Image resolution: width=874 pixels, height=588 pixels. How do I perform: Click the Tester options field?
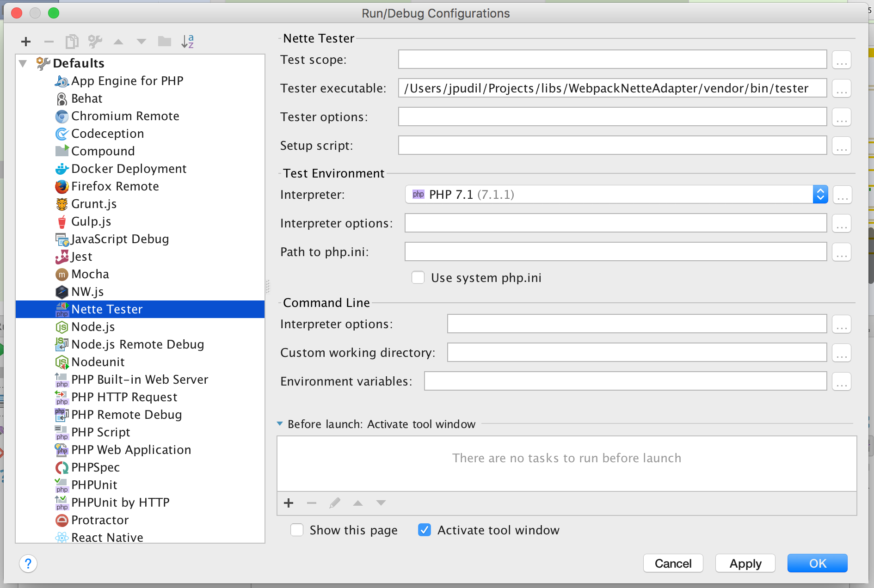(612, 117)
